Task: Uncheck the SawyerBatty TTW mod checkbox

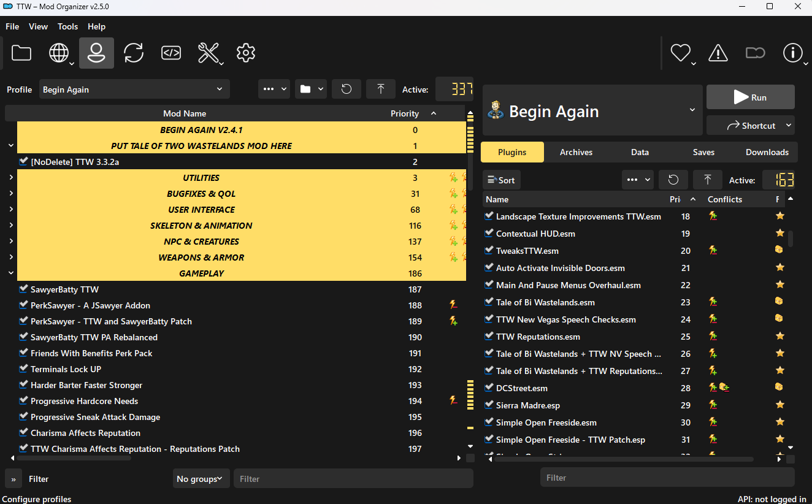Action: click(24, 289)
